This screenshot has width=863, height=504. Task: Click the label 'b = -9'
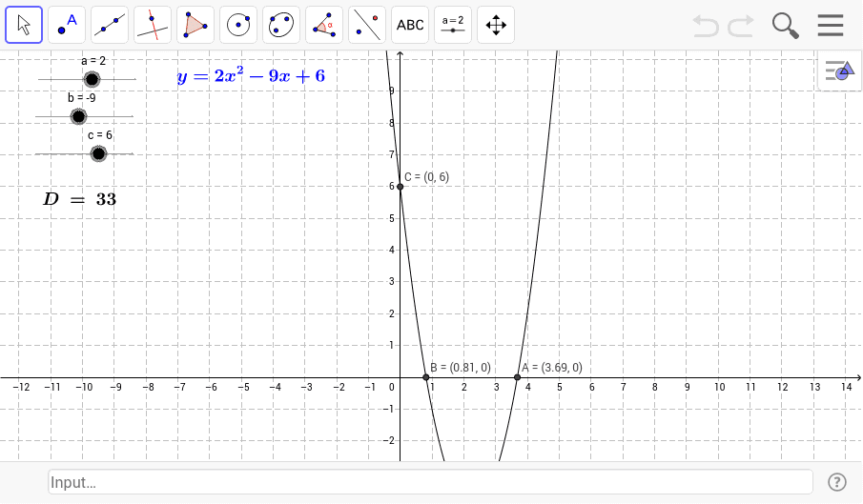[x=81, y=98]
